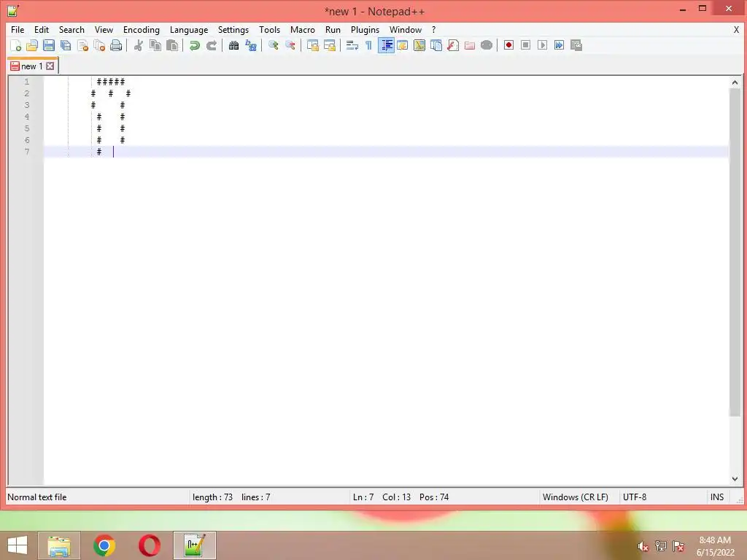The height and width of the screenshot is (560, 747).
Task: Print the document using printer icon
Action: pos(116,45)
